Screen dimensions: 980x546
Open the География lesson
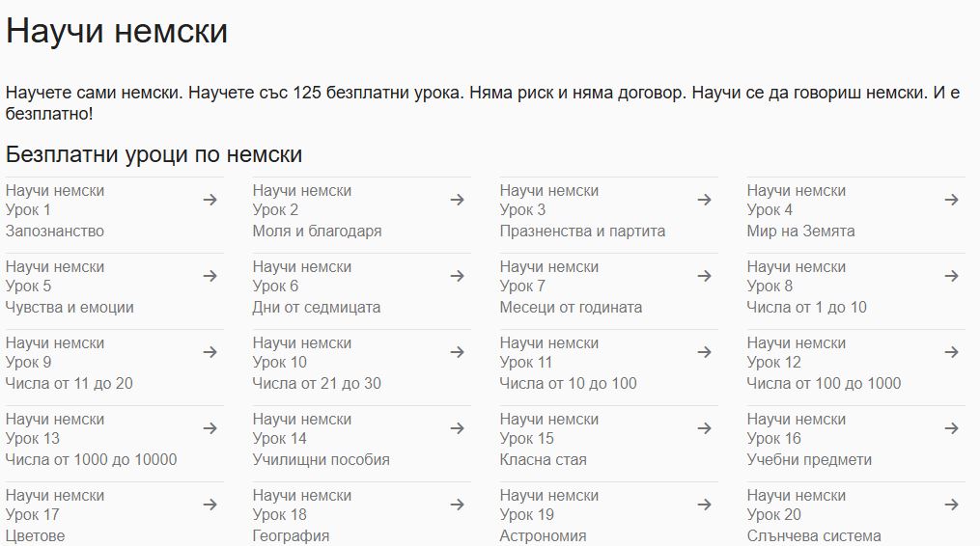291,535
